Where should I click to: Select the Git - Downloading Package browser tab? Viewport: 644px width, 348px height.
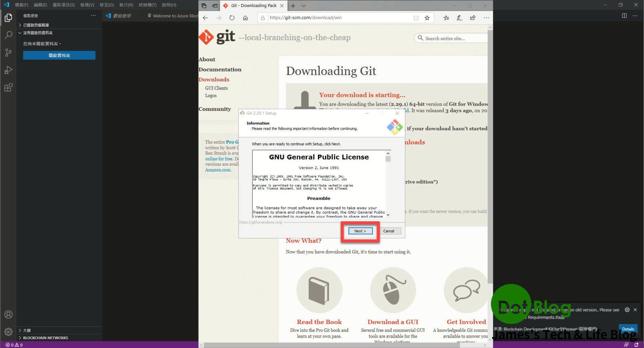[x=254, y=6]
